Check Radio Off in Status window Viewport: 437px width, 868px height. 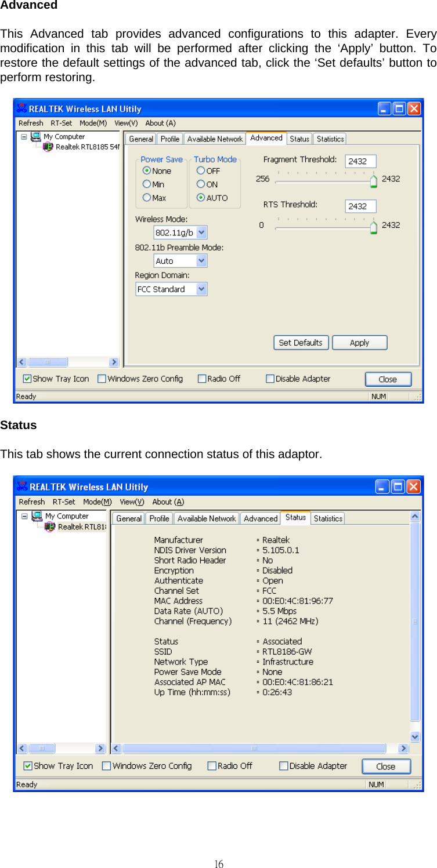[x=212, y=766]
